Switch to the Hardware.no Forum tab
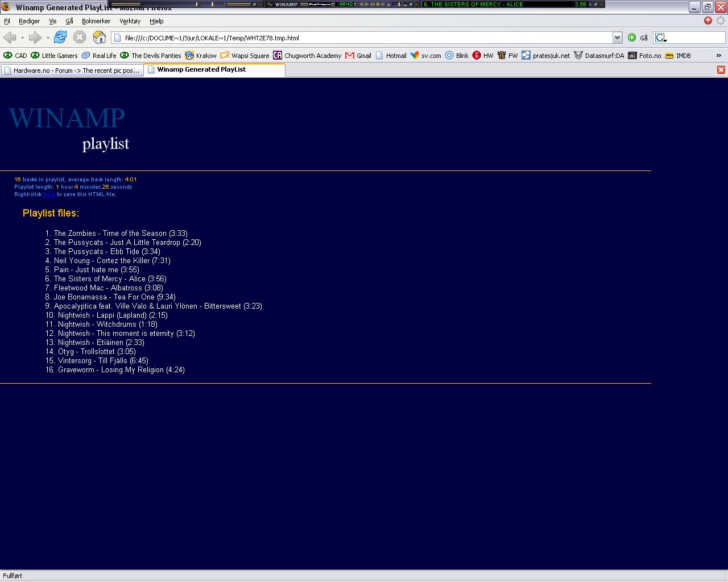Screen dimensions: 728x582 [x=72, y=70]
